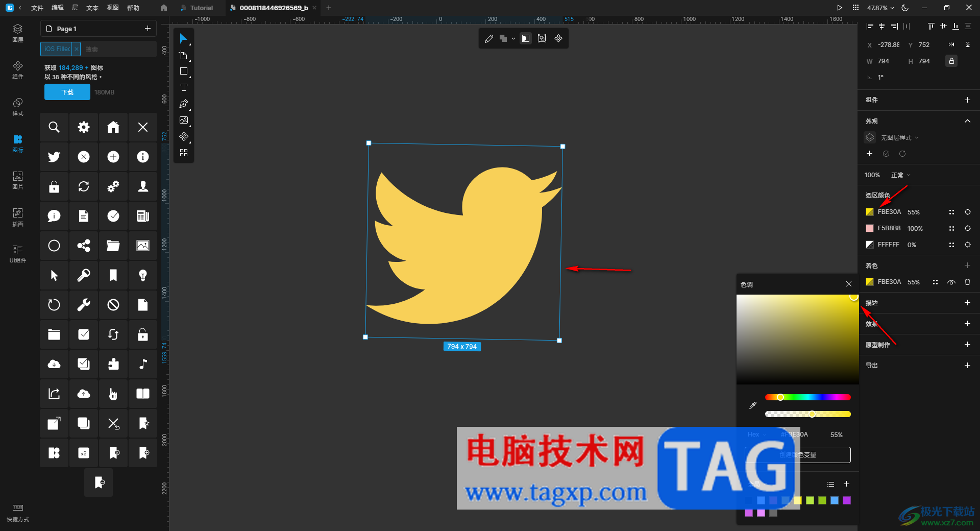This screenshot has height=531, width=980.
Task: Select the move/select arrow tool
Action: pyautogui.click(x=183, y=39)
